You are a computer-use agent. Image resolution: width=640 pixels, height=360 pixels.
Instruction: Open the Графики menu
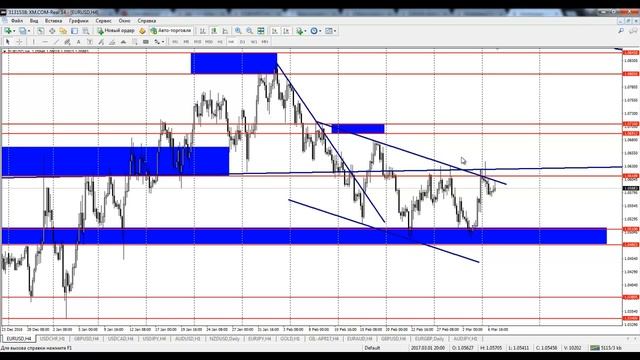pyautogui.click(x=78, y=20)
